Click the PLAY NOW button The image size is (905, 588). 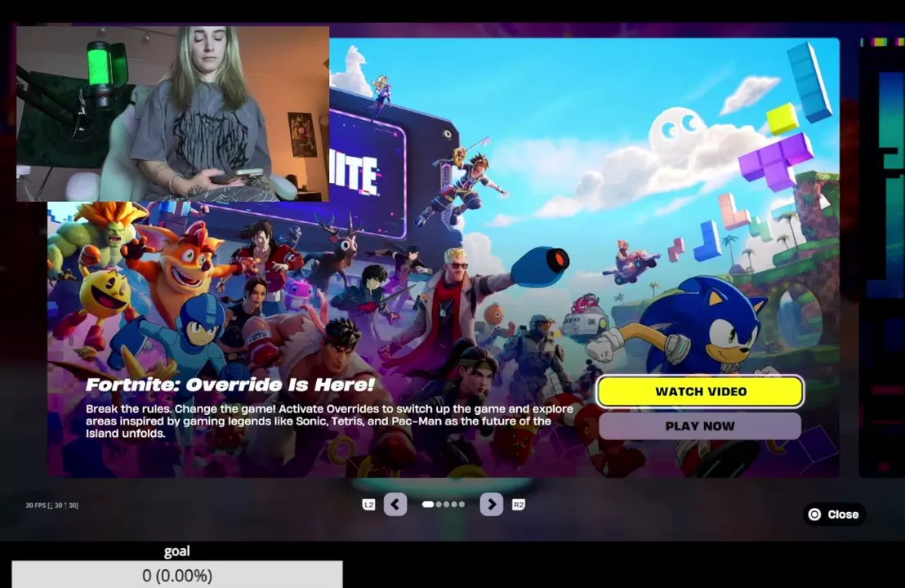point(699,426)
